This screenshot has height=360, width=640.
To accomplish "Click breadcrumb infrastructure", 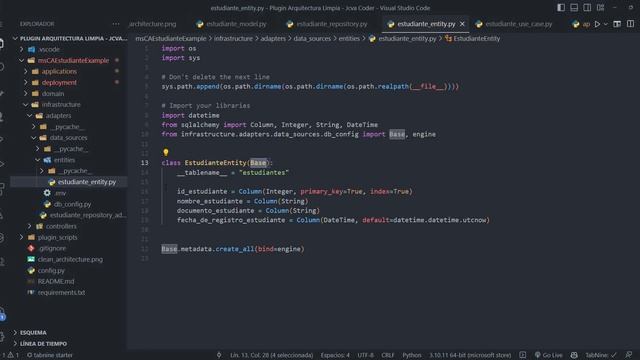I will pyautogui.click(x=233, y=38).
